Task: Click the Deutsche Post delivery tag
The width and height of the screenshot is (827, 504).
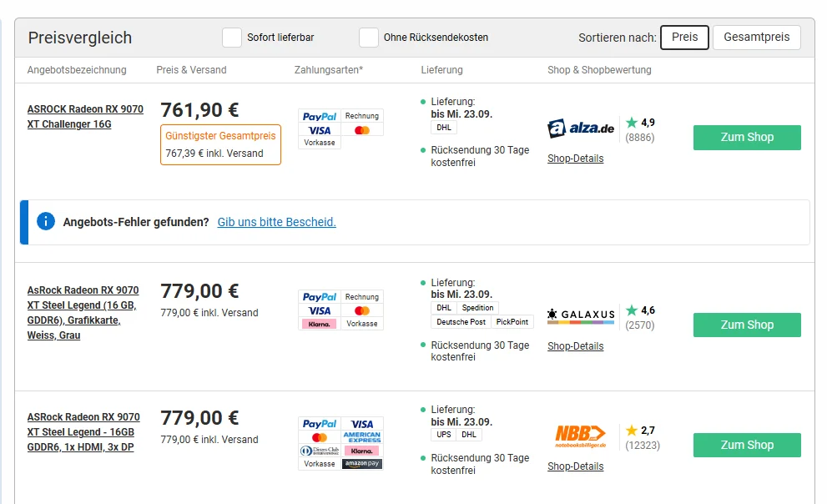Action: point(461,321)
